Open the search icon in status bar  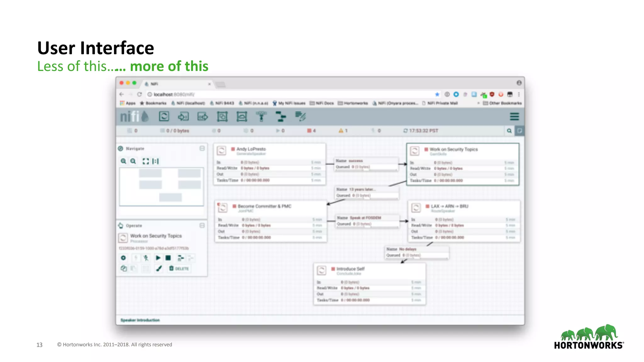pyautogui.click(x=509, y=131)
